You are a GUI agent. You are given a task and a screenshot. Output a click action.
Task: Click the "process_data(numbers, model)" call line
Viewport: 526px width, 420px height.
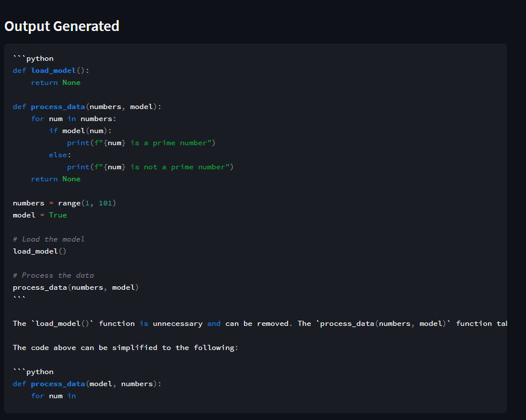[x=76, y=287]
